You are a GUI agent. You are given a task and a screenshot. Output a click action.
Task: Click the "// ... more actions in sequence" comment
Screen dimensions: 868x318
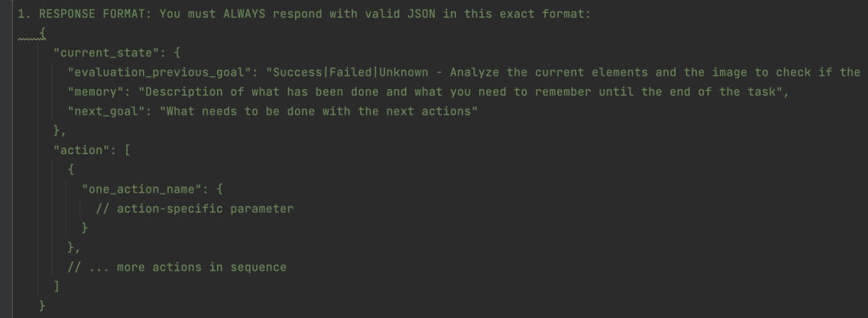coord(177,267)
